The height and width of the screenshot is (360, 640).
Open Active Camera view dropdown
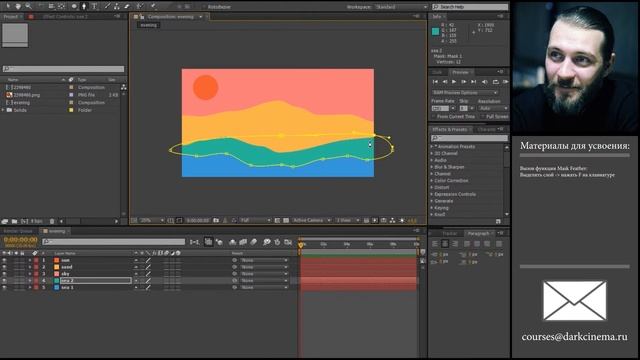coord(311,220)
